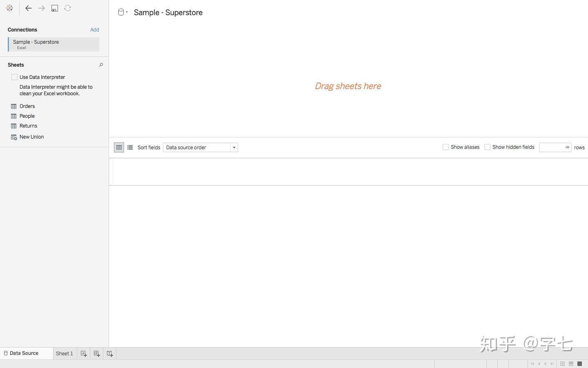Open the data source cylinder icon menu
The width and height of the screenshot is (588, 368).
pyautogui.click(x=122, y=12)
